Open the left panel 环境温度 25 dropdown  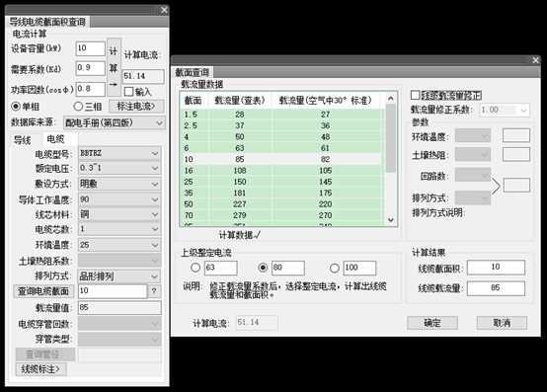[x=119, y=245]
